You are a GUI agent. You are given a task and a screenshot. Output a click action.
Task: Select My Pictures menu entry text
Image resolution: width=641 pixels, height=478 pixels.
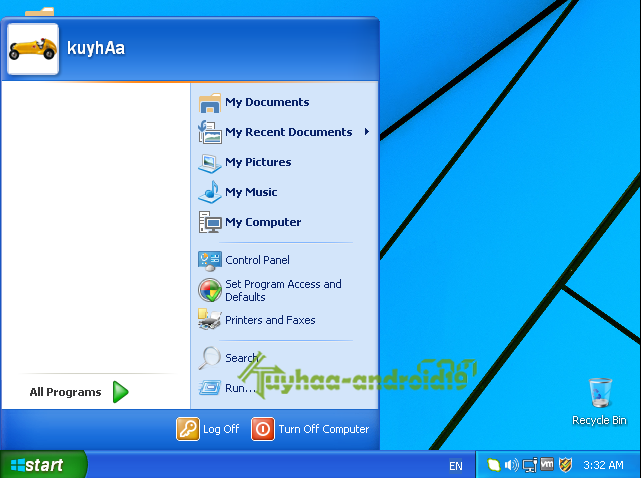pyautogui.click(x=258, y=162)
